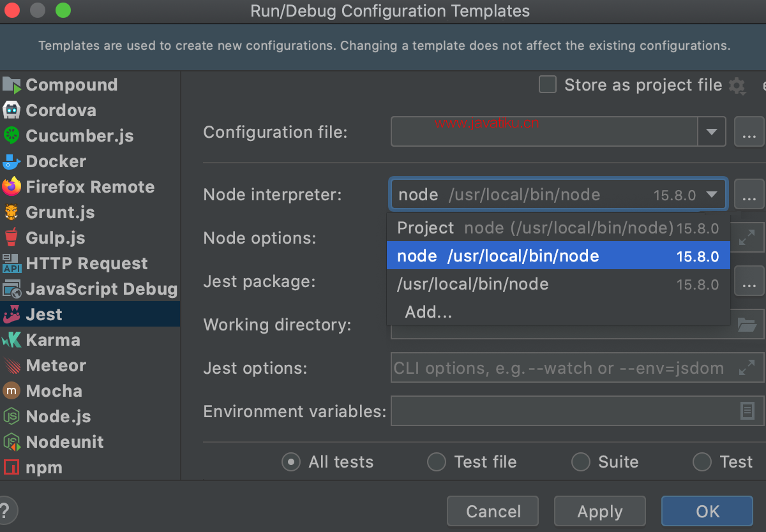Edit environment variables via list icon
This screenshot has height=532, width=766.
747,411
